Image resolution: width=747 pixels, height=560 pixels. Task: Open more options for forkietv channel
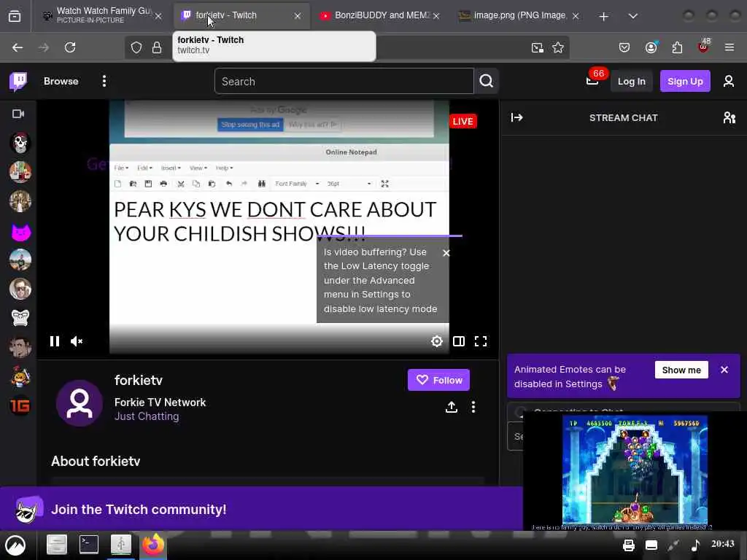point(473,407)
